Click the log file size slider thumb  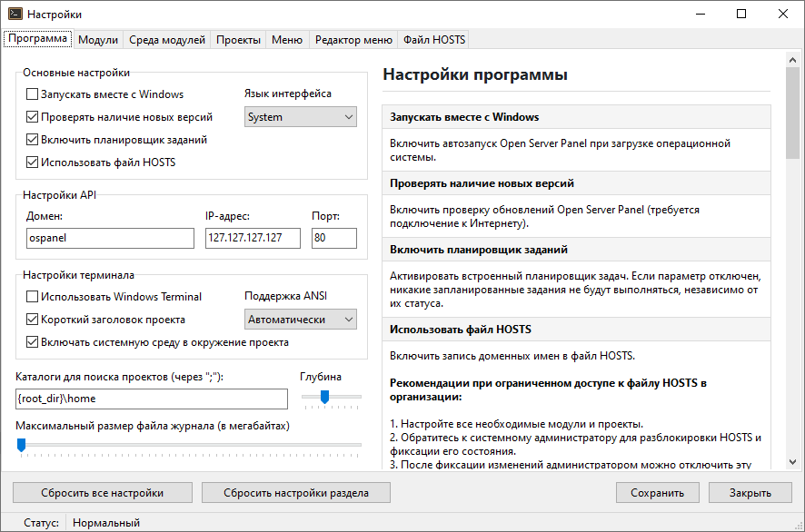(21, 444)
